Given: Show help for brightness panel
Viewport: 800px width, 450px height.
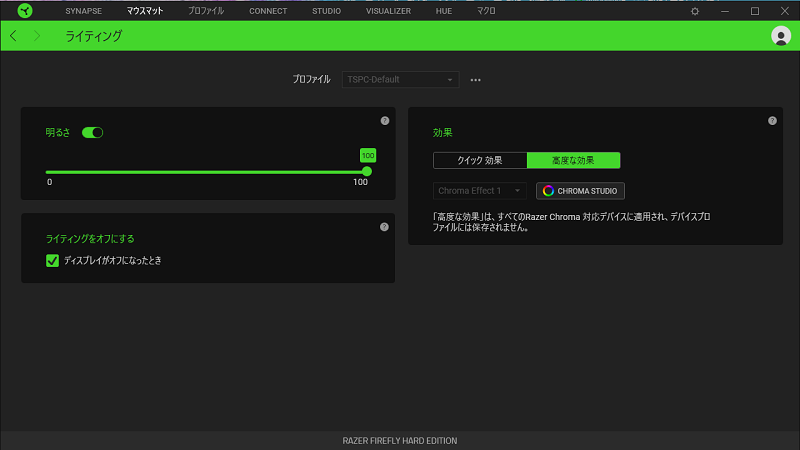Looking at the screenshot, I should click(385, 121).
